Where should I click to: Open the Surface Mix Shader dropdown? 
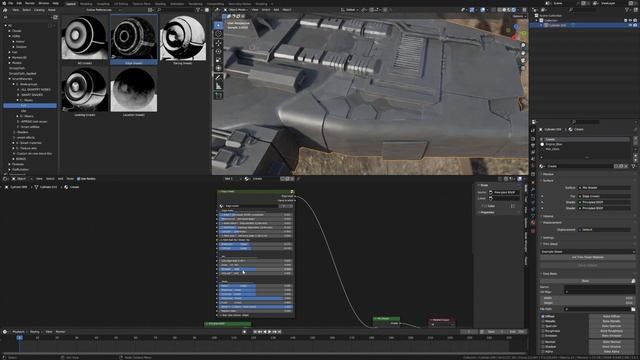[x=604, y=188]
